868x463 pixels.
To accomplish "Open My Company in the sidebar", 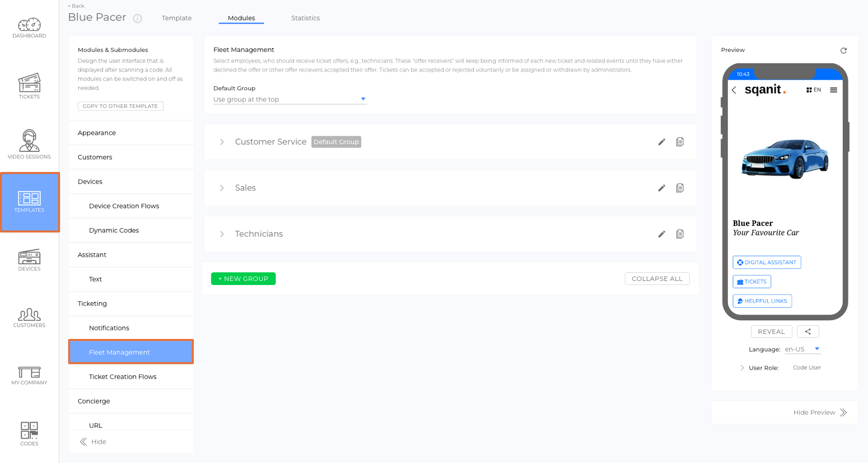I will (29, 376).
